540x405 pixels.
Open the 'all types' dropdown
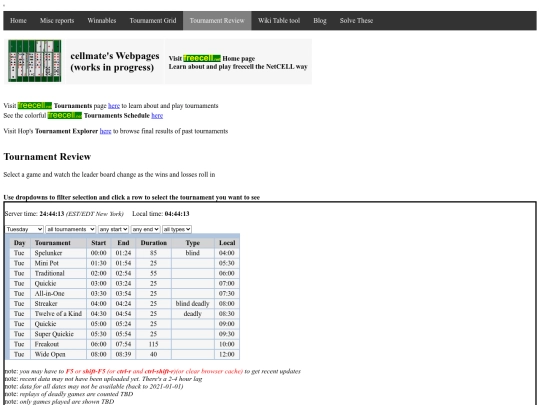click(177, 229)
